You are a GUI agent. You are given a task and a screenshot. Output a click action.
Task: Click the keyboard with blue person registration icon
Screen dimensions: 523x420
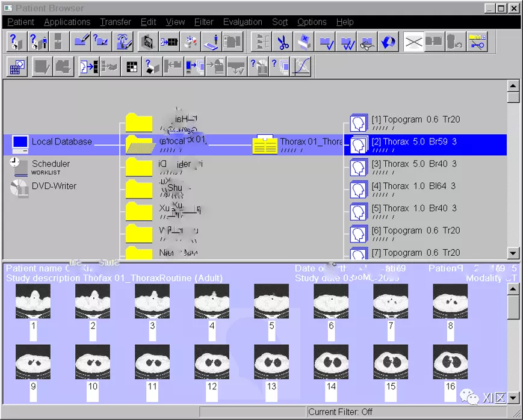pyautogui.click(x=211, y=42)
